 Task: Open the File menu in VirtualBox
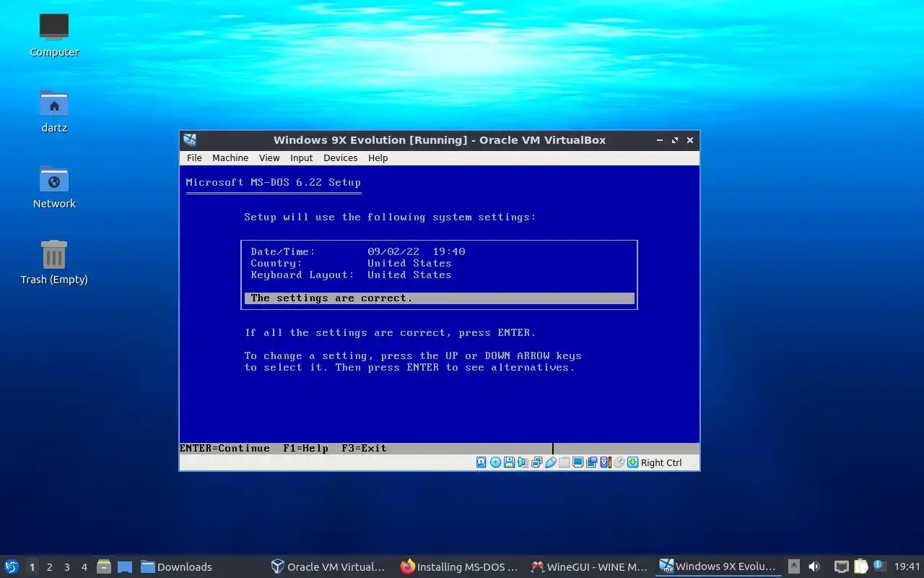194,158
